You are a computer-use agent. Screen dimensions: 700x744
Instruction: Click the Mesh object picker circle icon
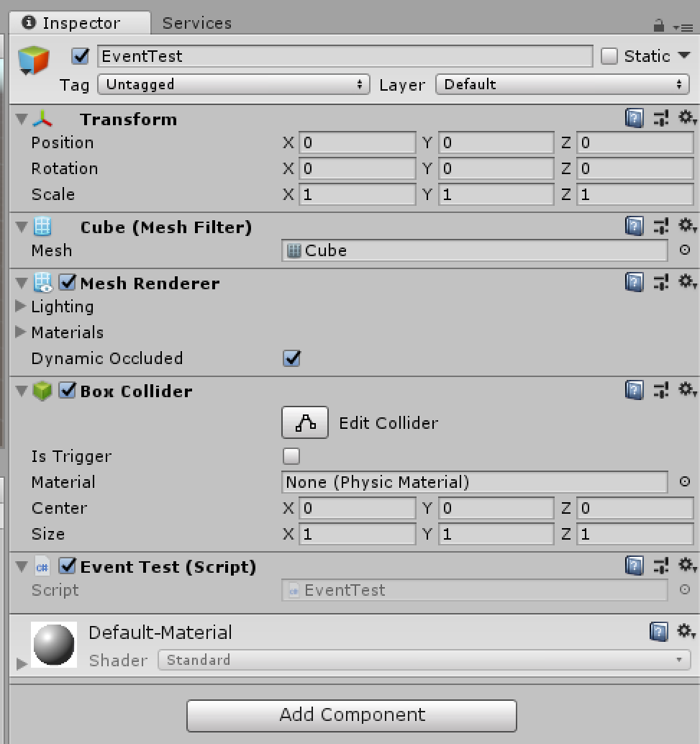pyautogui.click(x=684, y=250)
